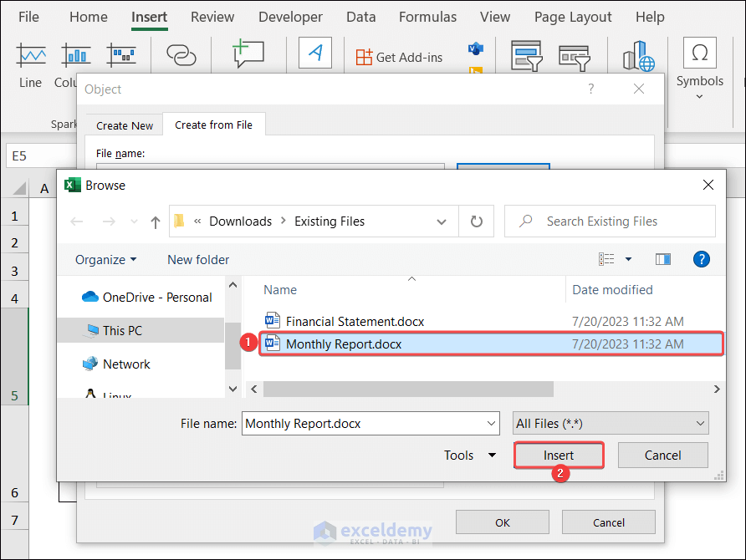Expand the address bar path dropdown
Viewport: 746px width, 560px height.
442,221
